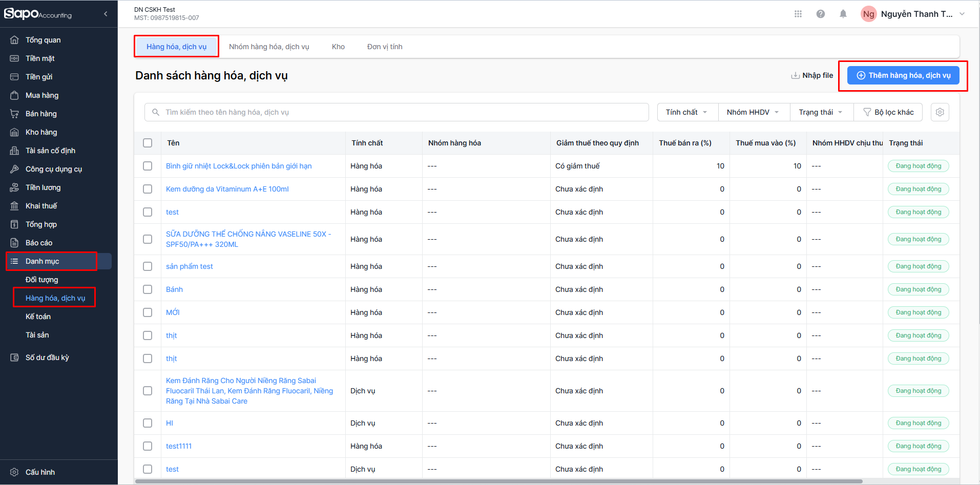The image size is (980, 485).
Task: Open the notifications bell icon
Action: (x=843, y=14)
